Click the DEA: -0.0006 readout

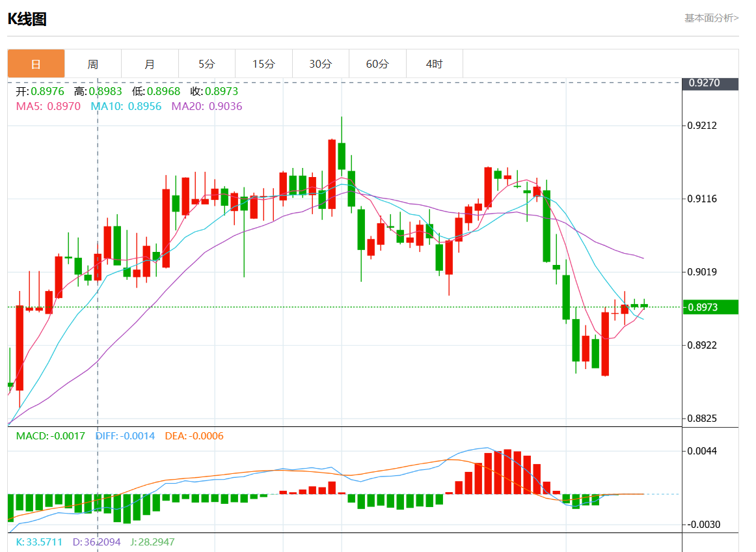pos(195,436)
